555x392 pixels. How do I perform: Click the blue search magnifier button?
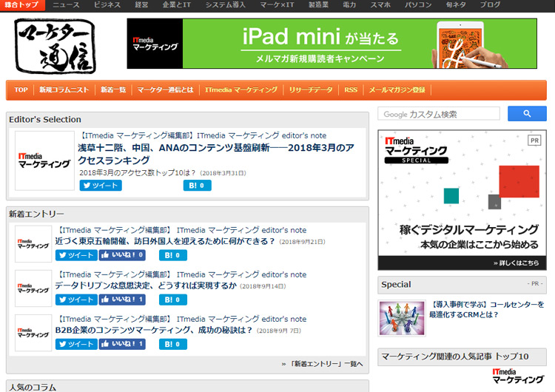coord(527,114)
